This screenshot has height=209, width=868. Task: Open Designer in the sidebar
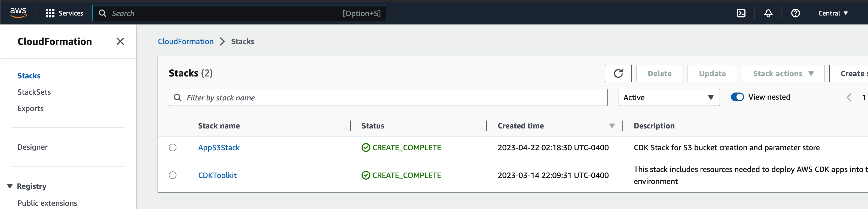click(x=32, y=147)
